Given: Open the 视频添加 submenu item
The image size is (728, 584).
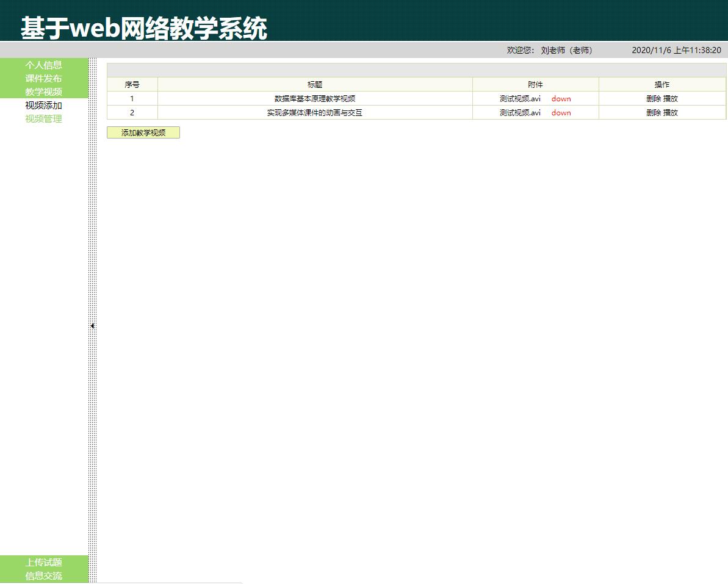Looking at the screenshot, I should [43, 105].
